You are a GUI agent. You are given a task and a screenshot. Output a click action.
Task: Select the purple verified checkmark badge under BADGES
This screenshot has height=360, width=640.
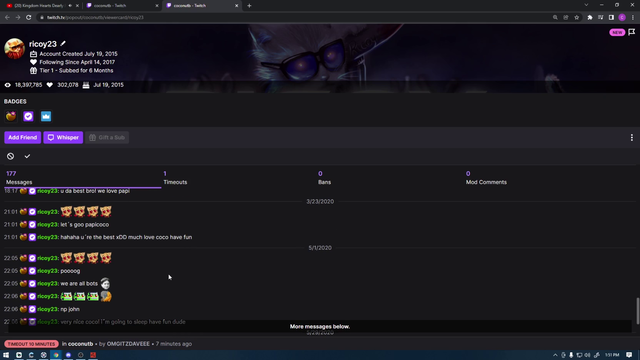point(28,116)
